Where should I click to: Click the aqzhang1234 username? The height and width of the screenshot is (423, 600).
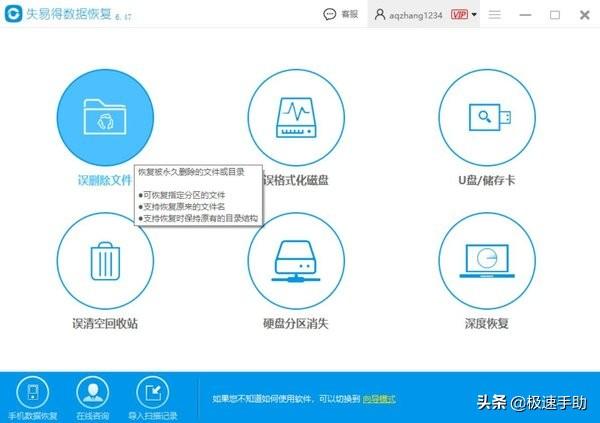tap(416, 15)
